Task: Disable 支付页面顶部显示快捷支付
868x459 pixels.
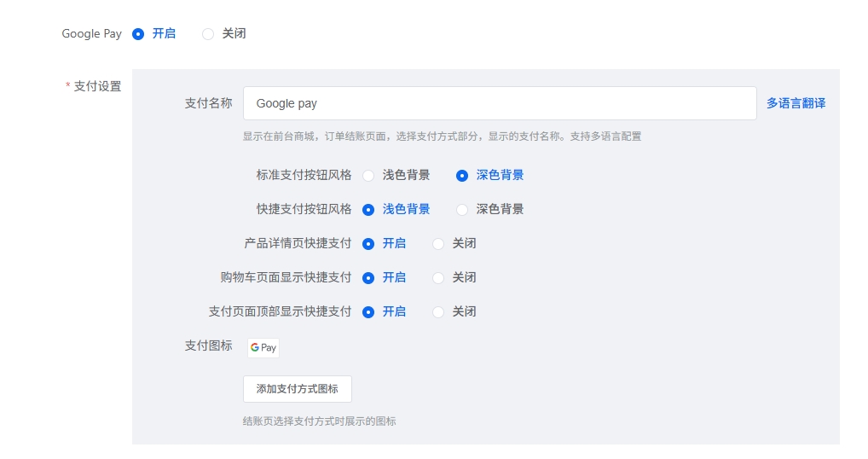Action: pyautogui.click(x=438, y=312)
